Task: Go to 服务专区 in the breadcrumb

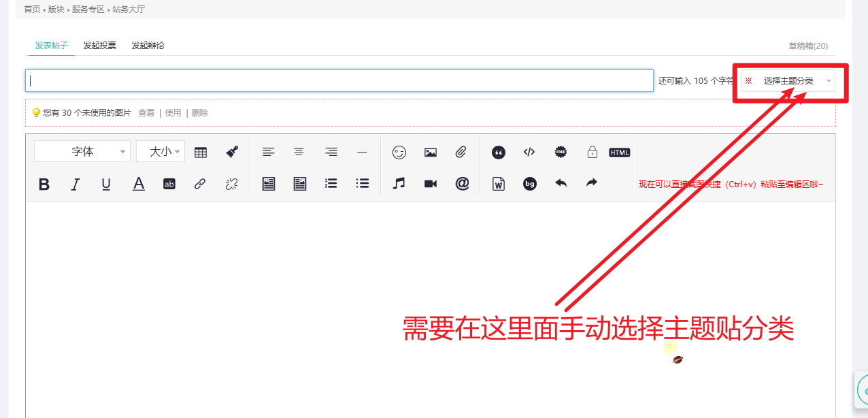Action: (88, 10)
